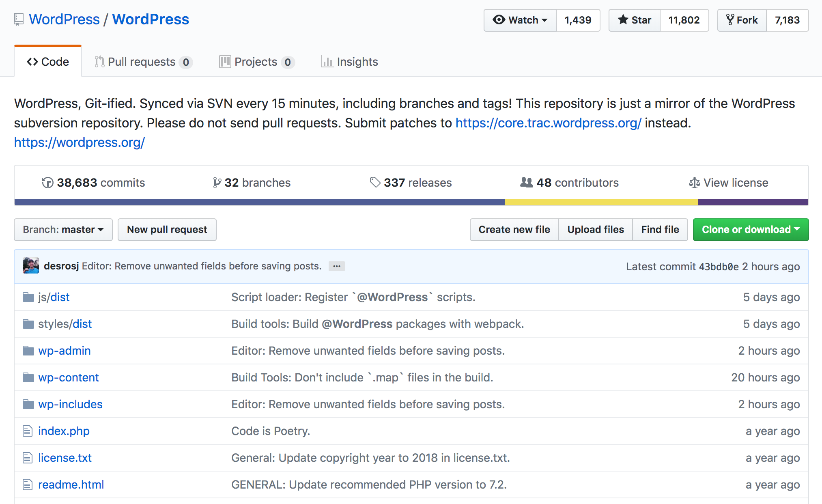The height and width of the screenshot is (504, 822).
Task: Click the repository book icon beside WordPress
Action: point(19,19)
